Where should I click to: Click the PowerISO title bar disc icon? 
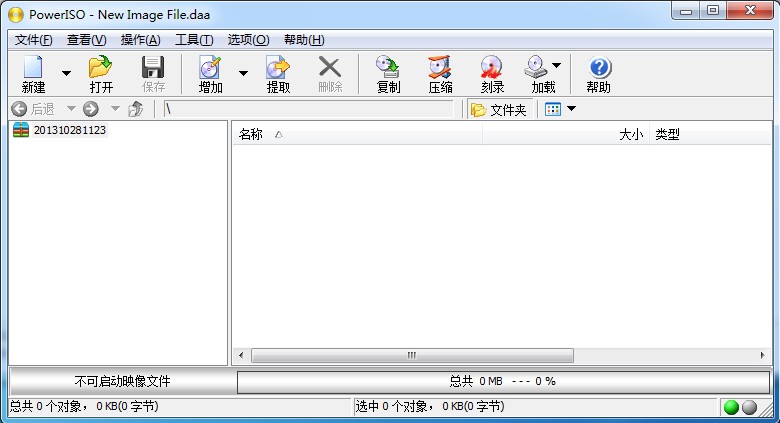(16, 14)
